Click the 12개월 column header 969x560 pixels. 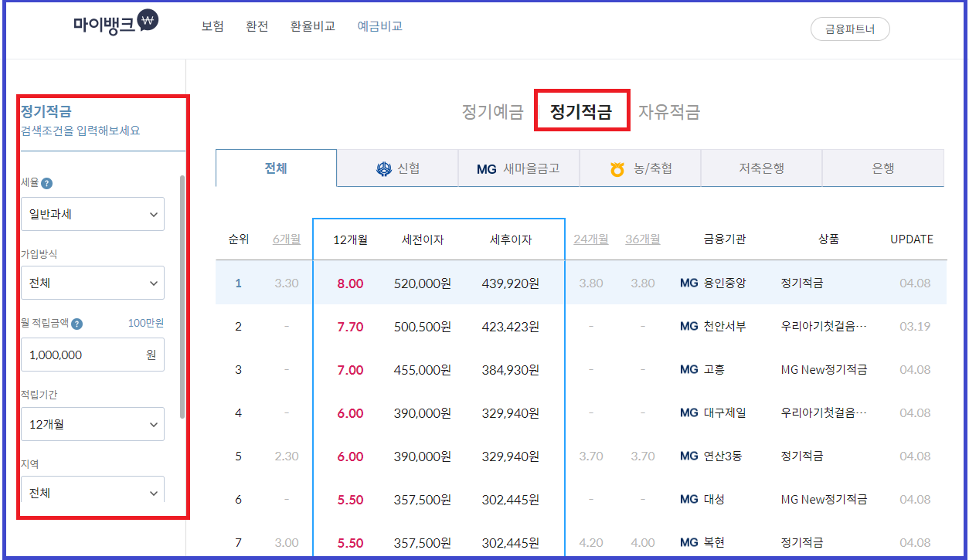pos(350,239)
